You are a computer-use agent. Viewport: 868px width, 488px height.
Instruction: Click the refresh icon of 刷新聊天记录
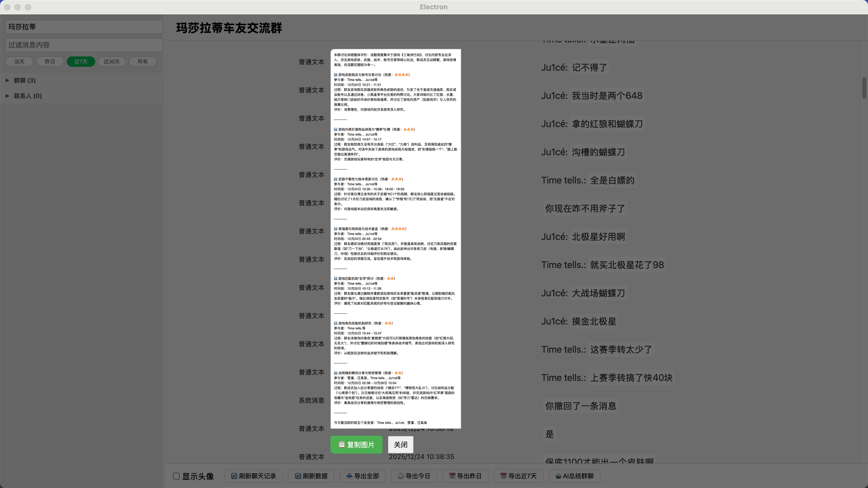[234, 476]
